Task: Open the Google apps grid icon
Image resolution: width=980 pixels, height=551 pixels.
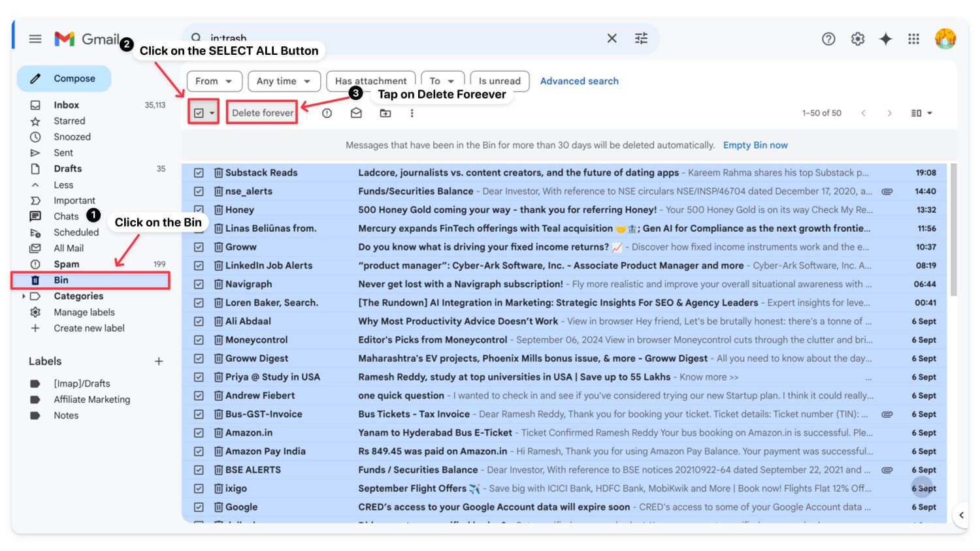Action: click(x=914, y=39)
